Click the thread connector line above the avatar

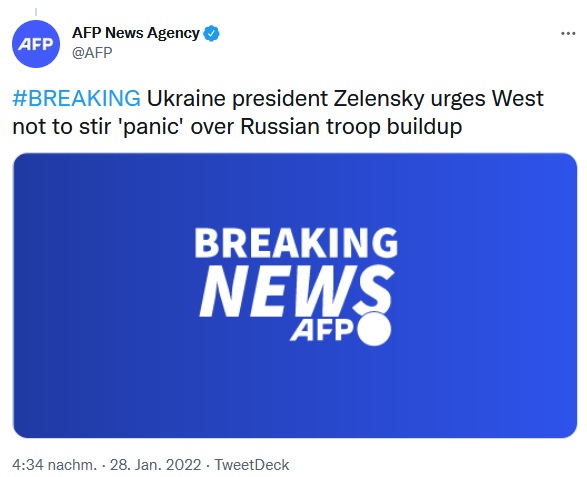click(36, 13)
